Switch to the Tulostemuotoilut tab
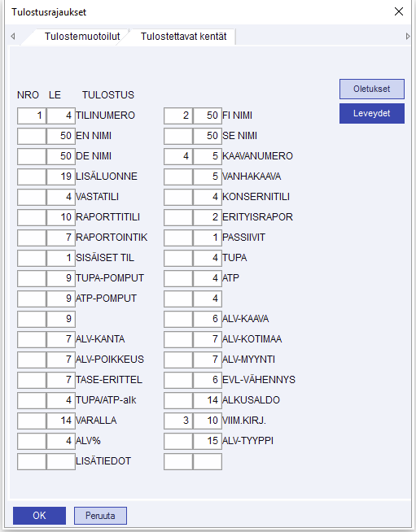Viewport: 416px width, 532px height. 82,37
